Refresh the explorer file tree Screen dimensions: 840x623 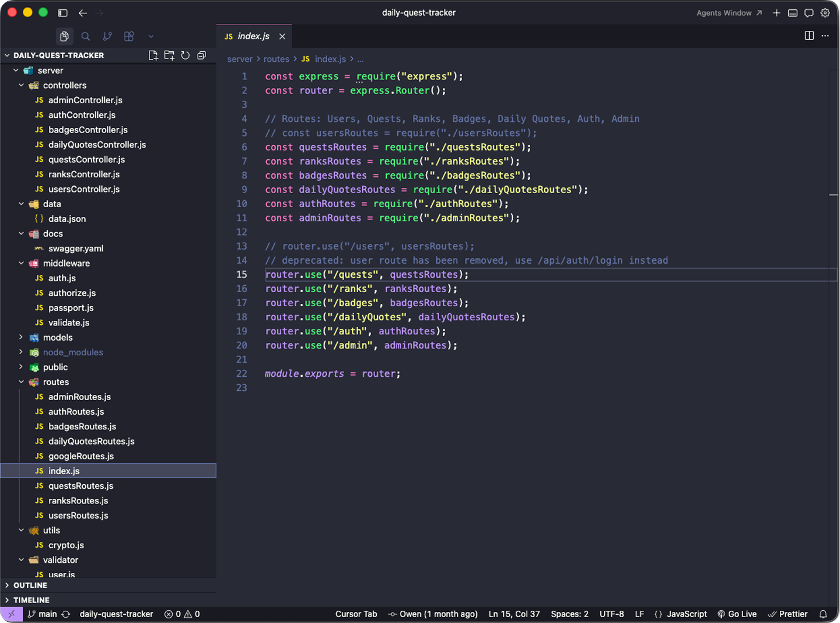[x=185, y=55]
